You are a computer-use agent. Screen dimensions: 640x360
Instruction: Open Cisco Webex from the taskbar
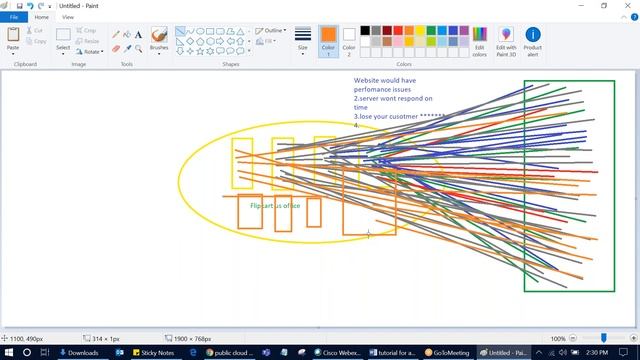click(338, 353)
